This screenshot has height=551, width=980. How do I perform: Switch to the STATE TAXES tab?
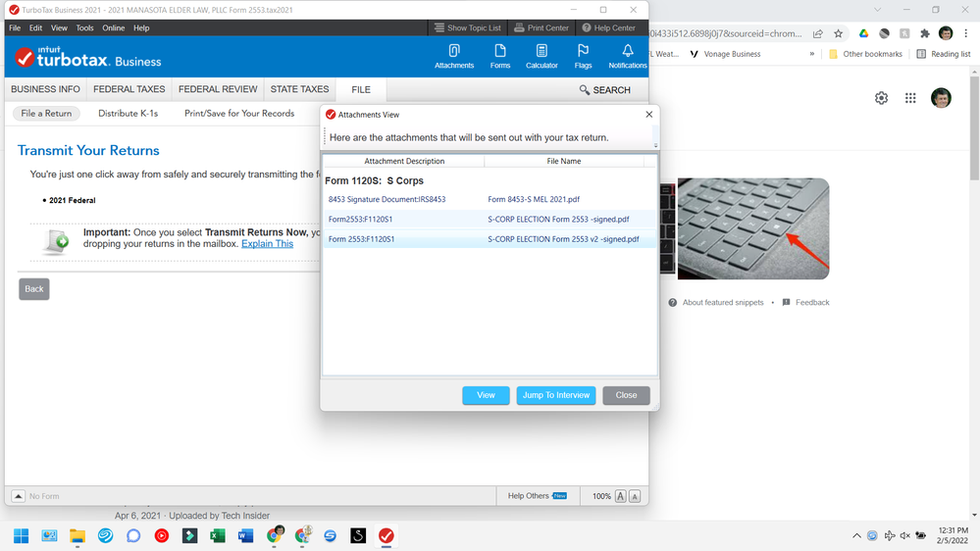click(x=299, y=89)
